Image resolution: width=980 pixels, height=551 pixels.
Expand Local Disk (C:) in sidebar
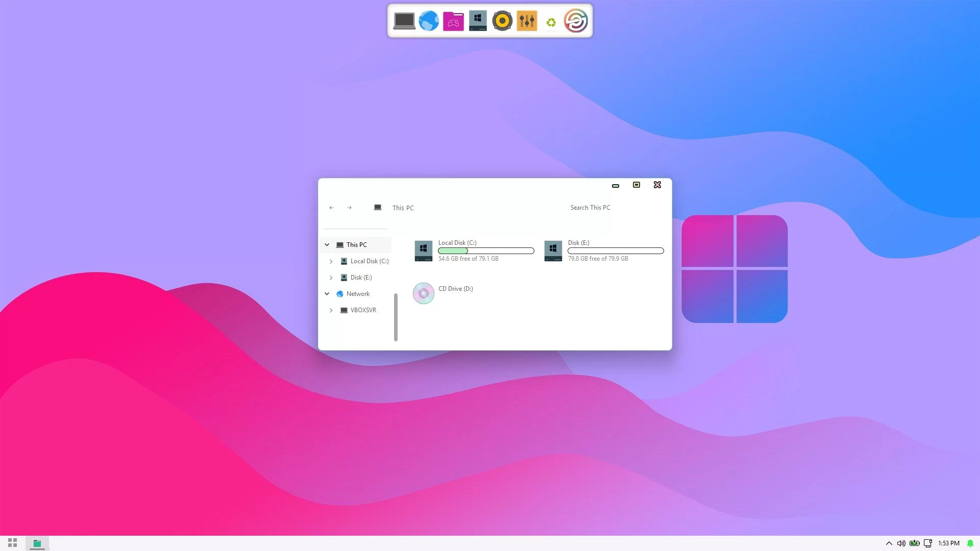[331, 261]
